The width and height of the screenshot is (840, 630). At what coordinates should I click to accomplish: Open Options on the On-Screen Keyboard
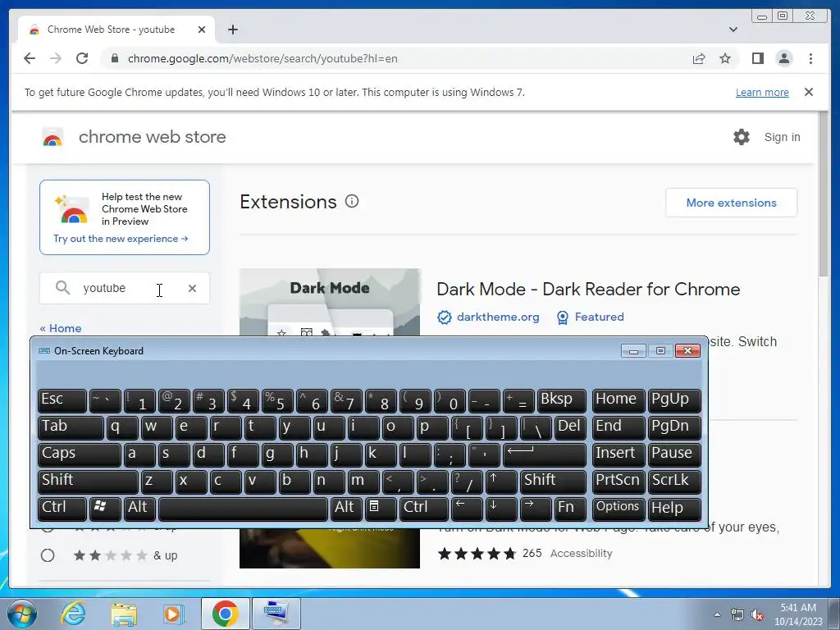coord(619,509)
